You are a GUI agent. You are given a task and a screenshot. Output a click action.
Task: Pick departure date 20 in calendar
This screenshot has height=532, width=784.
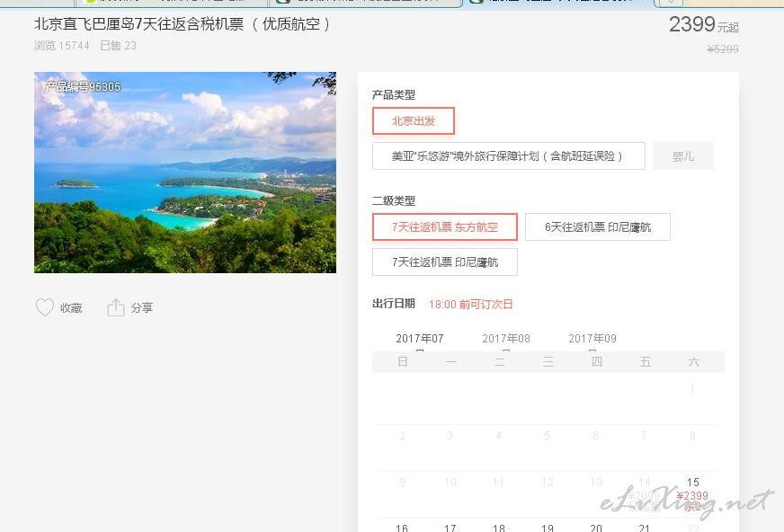point(595,527)
